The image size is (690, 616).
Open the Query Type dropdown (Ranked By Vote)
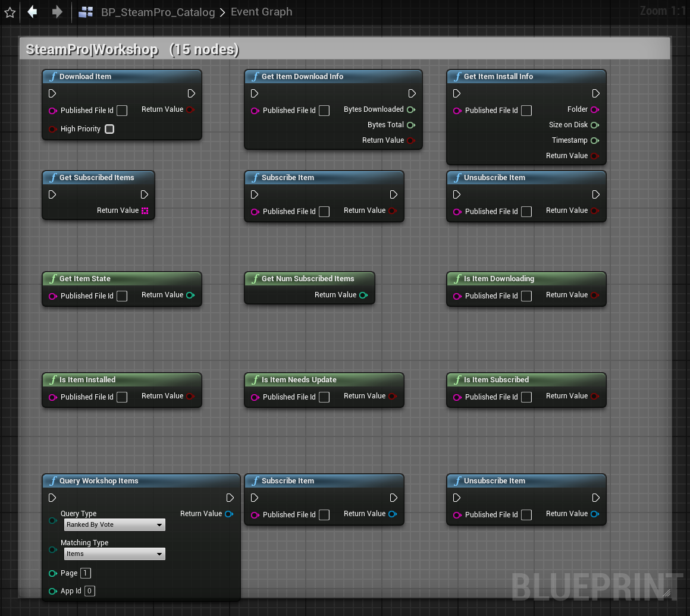[x=114, y=525]
